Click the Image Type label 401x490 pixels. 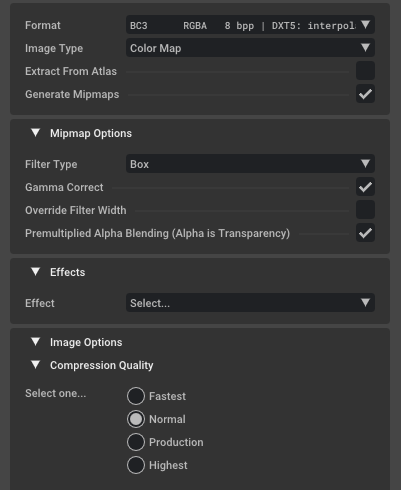[x=54, y=48]
